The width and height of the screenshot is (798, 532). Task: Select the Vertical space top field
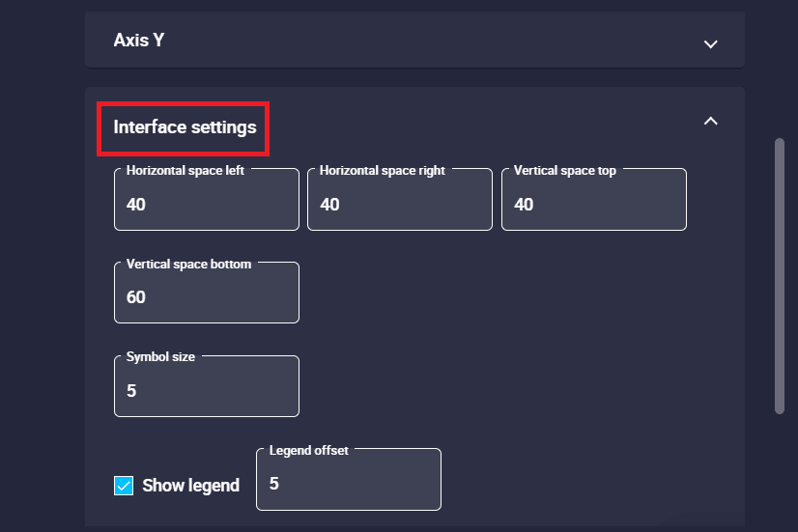(x=593, y=205)
